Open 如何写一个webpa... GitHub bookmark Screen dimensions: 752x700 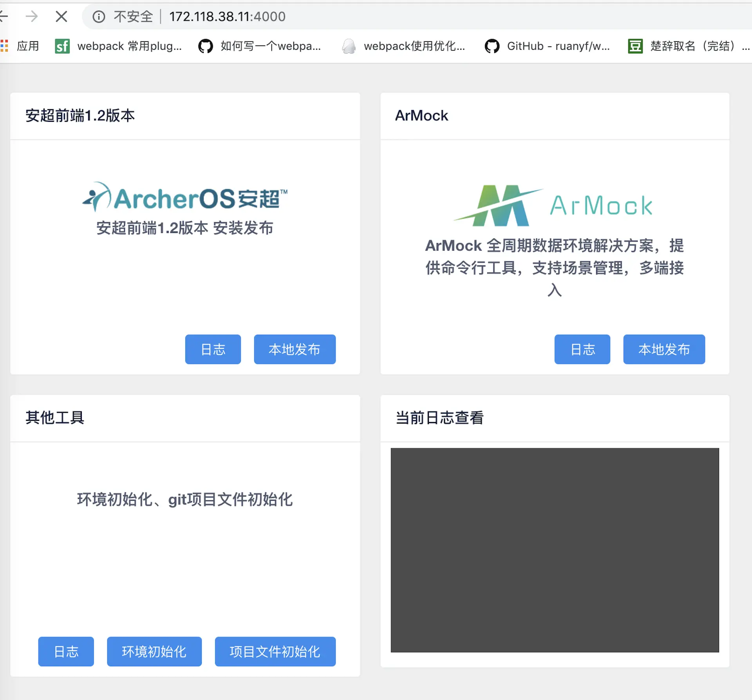click(x=260, y=46)
